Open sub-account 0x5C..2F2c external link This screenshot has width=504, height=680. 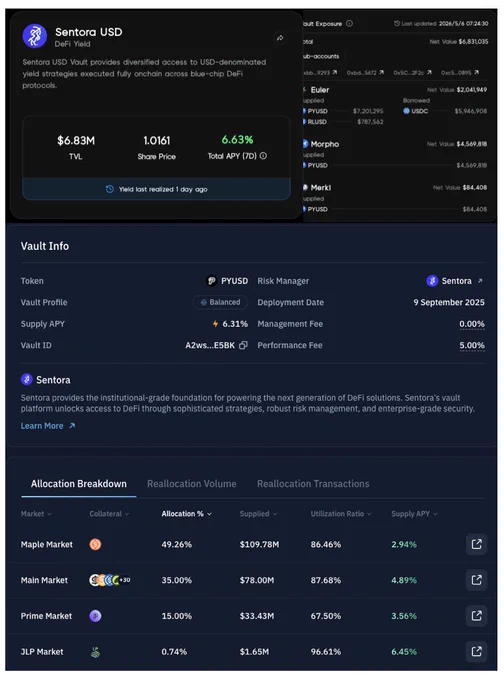429,72
